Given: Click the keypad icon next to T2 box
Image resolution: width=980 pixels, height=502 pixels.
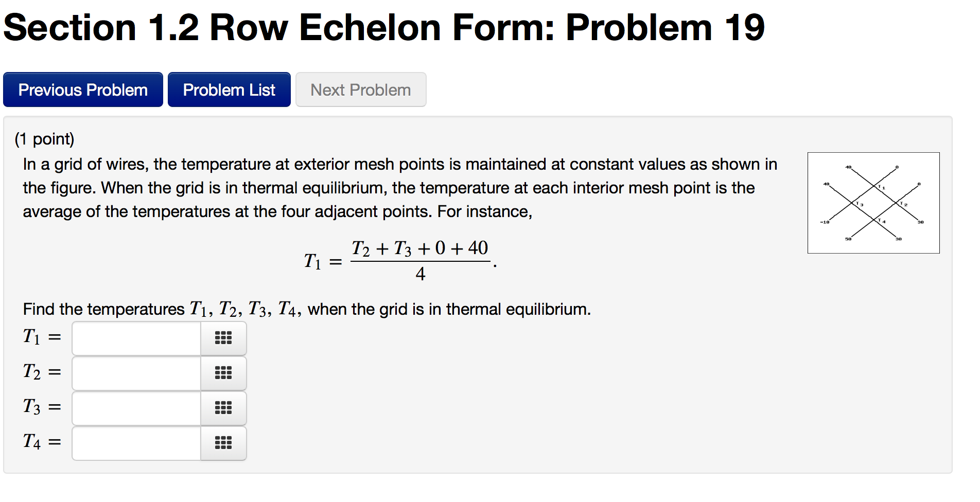Looking at the screenshot, I should [223, 373].
